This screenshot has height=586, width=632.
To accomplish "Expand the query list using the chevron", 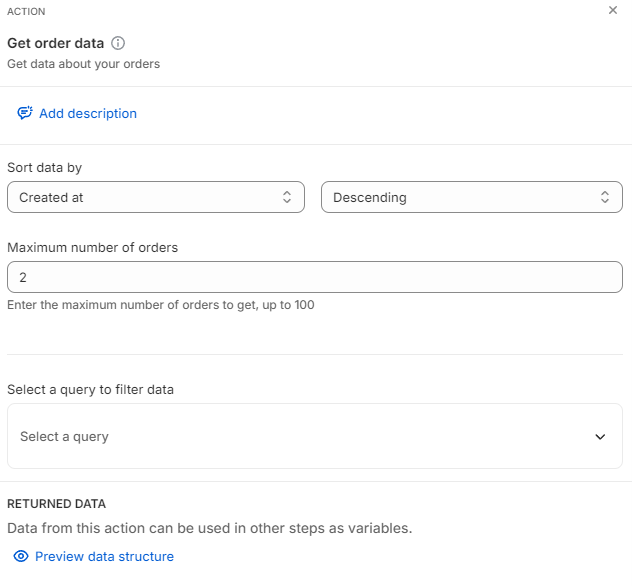I will tap(600, 437).
